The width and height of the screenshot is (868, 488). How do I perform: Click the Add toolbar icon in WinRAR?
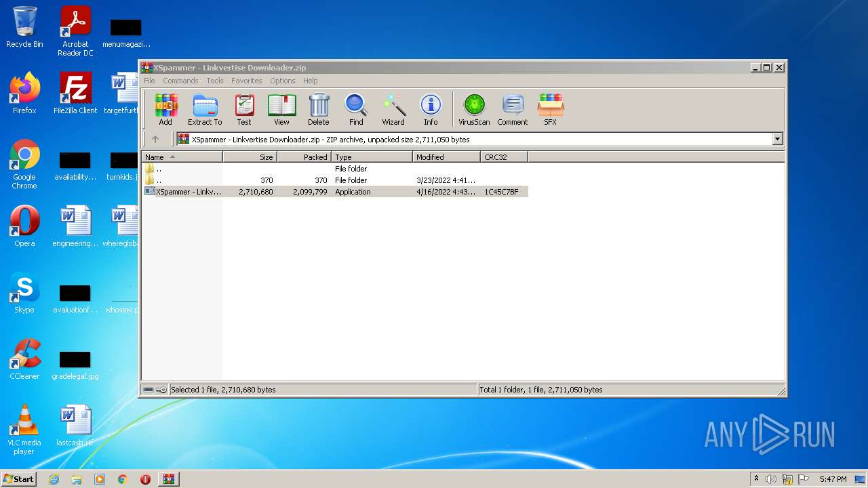[x=165, y=110]
